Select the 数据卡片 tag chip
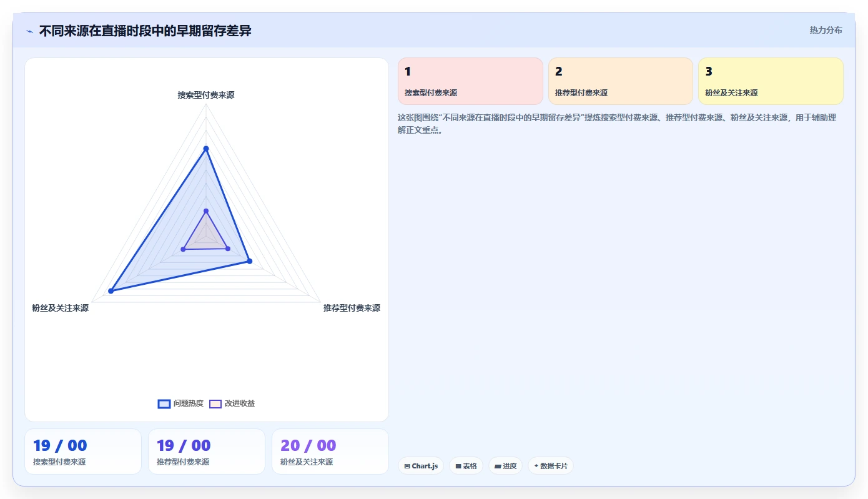868x499 pixels. point(551,466)
